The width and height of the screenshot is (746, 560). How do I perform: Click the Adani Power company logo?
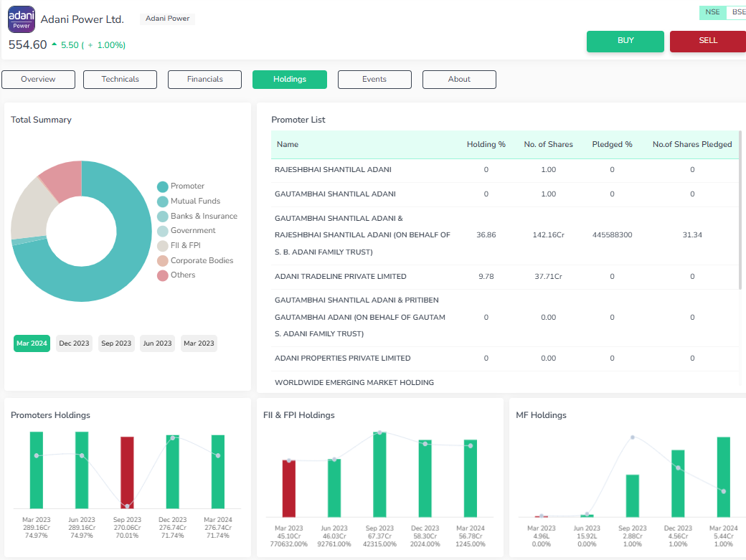22,19
